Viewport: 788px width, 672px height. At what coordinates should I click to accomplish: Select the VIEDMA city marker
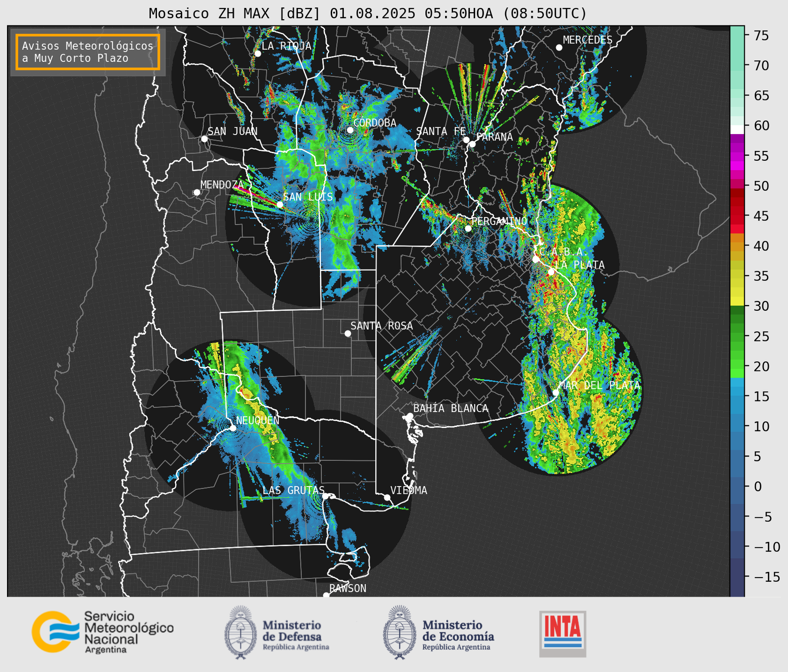(x=387, y=497)
